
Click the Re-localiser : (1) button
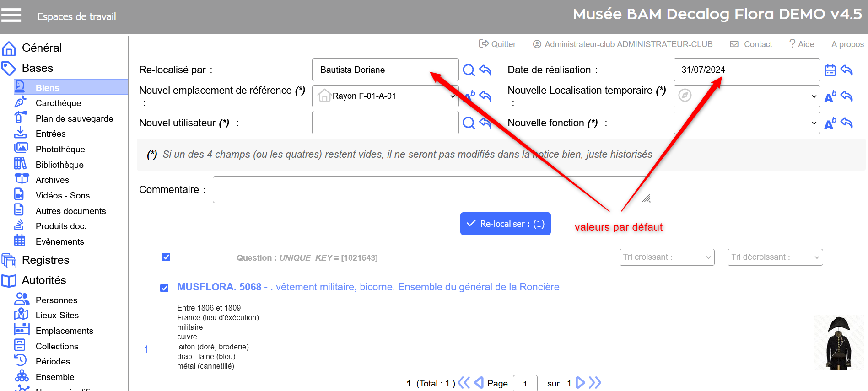click(x=505, y=224)
